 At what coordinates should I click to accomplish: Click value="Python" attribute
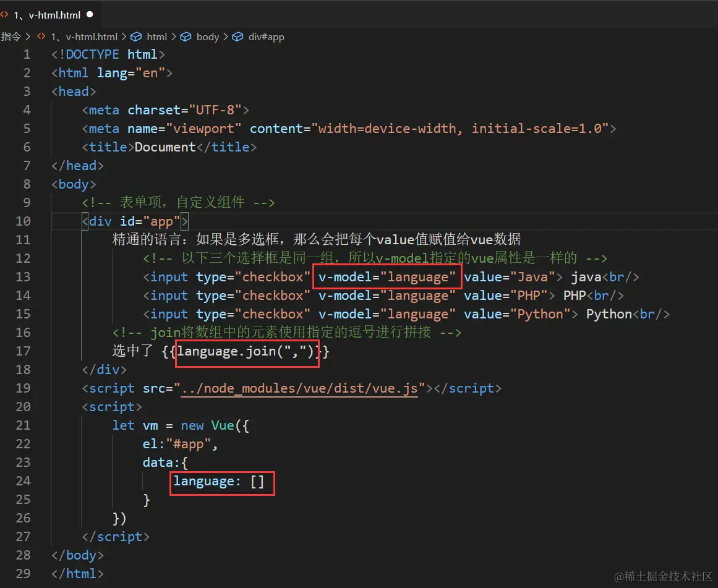pyautogui.click(x=518, y=314)
